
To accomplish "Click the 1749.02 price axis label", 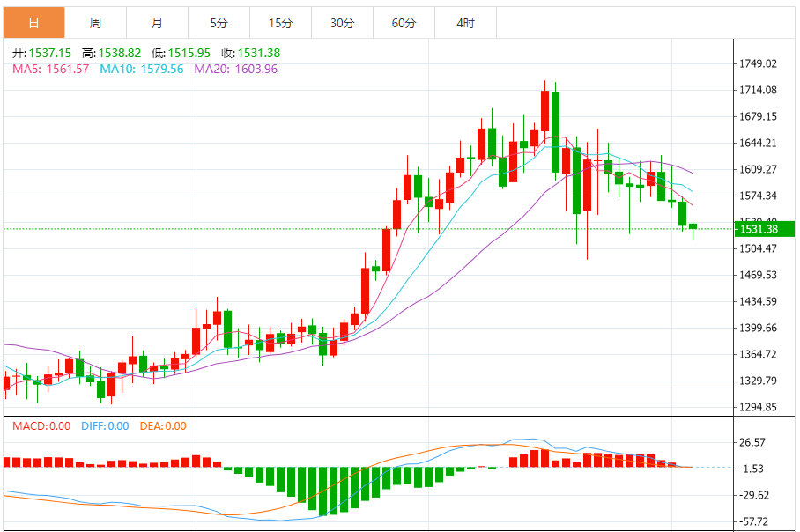I will click(758, 63).
